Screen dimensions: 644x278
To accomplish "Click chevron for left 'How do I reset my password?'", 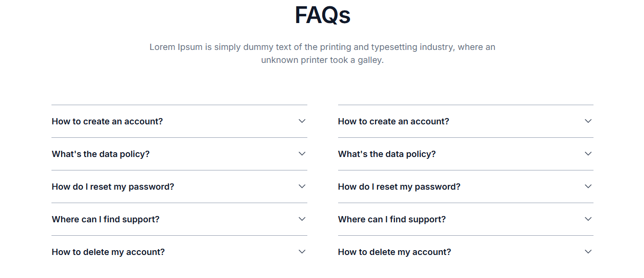I will click(x=302, y=186).
